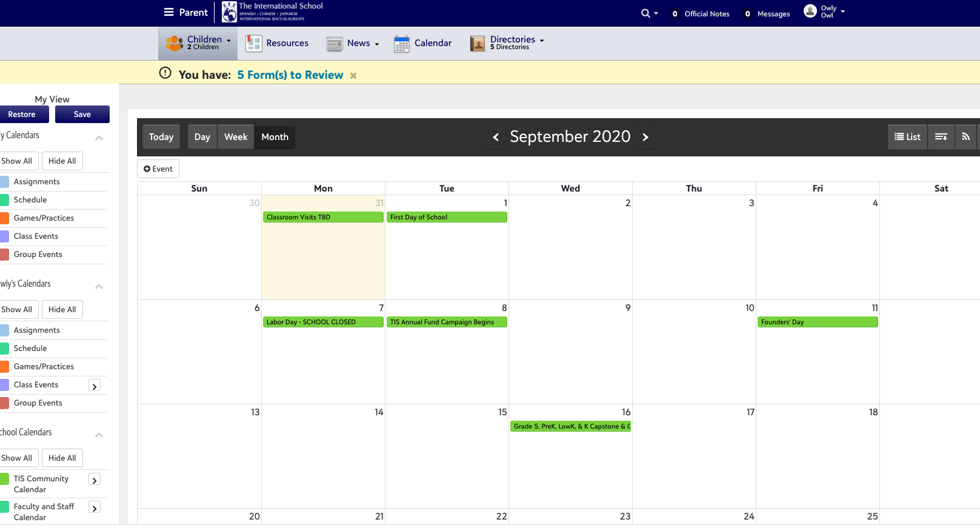Dismiss the forms to review notification
Viewport: 980px width, 528px height.
[x=353, y=76]
